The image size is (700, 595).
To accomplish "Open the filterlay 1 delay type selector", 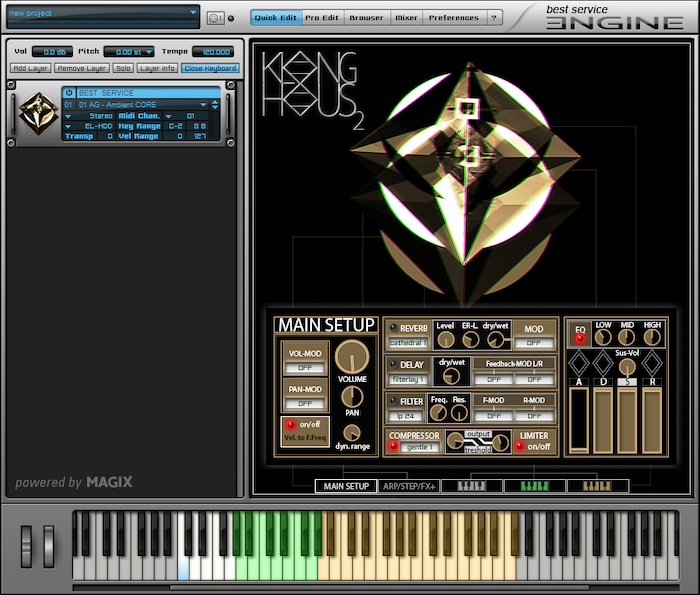I will [408, 379].
